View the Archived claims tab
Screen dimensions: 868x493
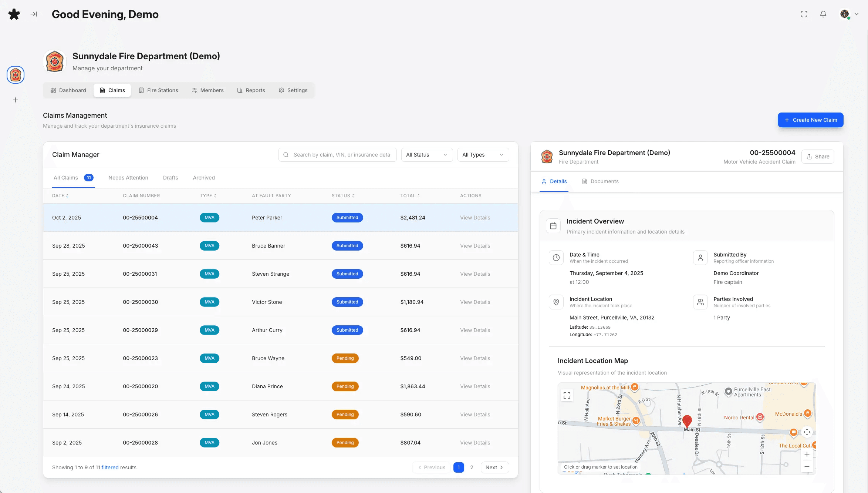(204, 178)
